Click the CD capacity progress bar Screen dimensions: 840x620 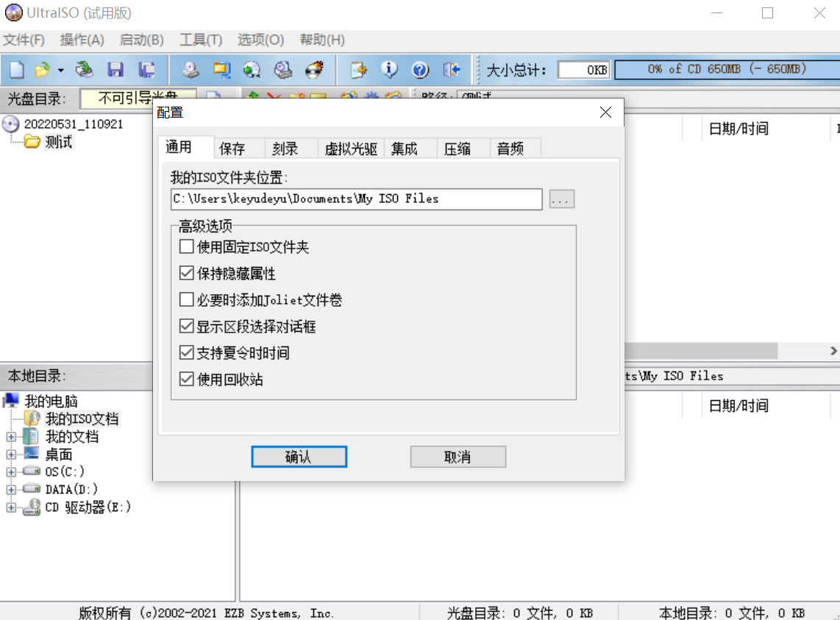click(x=728, y=68)
